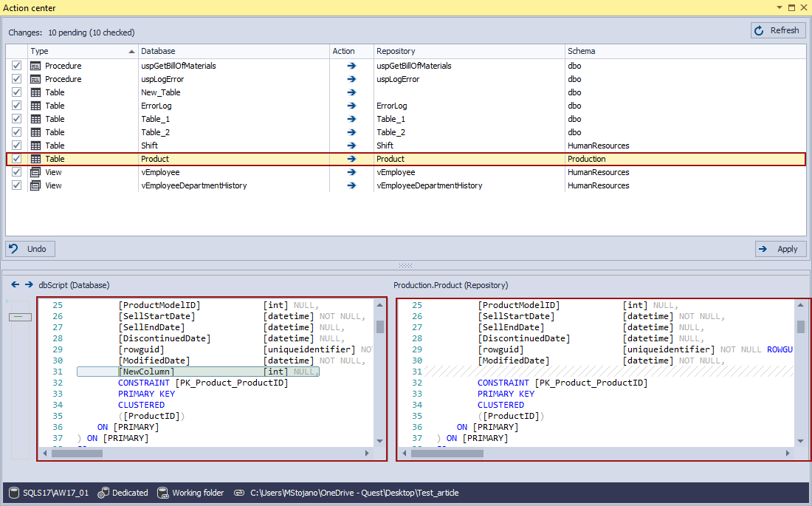Viewport: 812px width, 506px height.
Task: Uncheck the Product table checkbox
Action: click(x=16, y=159)
